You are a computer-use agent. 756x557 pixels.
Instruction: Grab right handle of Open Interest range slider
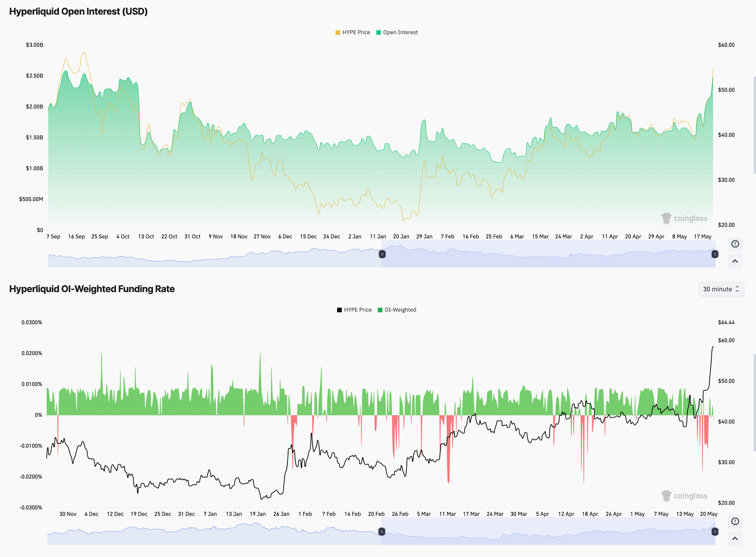715,254
